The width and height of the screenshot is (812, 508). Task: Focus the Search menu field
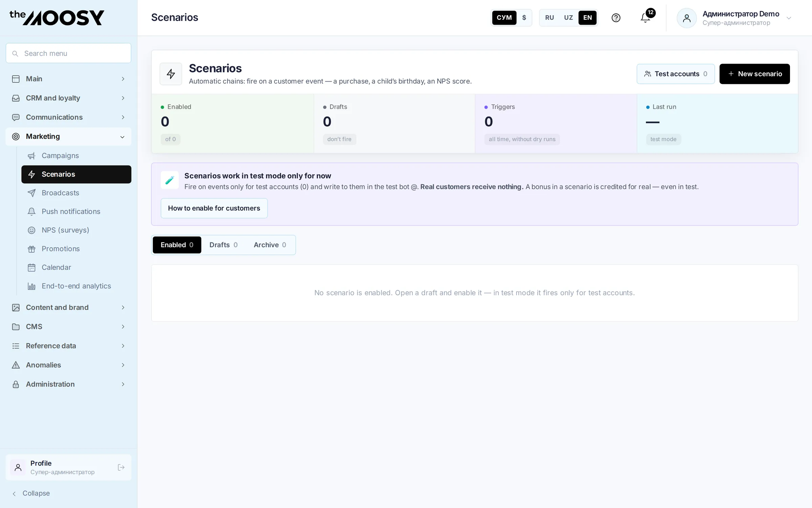point(68,53)
